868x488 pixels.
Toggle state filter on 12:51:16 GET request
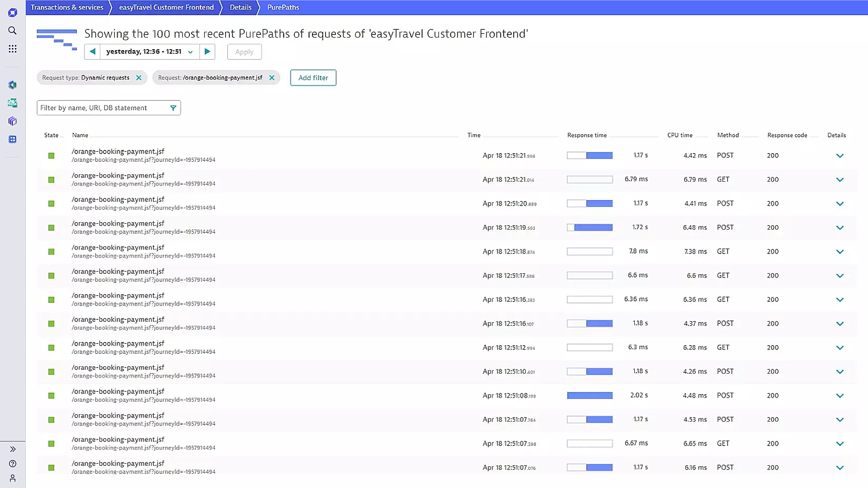click(51, 299)
